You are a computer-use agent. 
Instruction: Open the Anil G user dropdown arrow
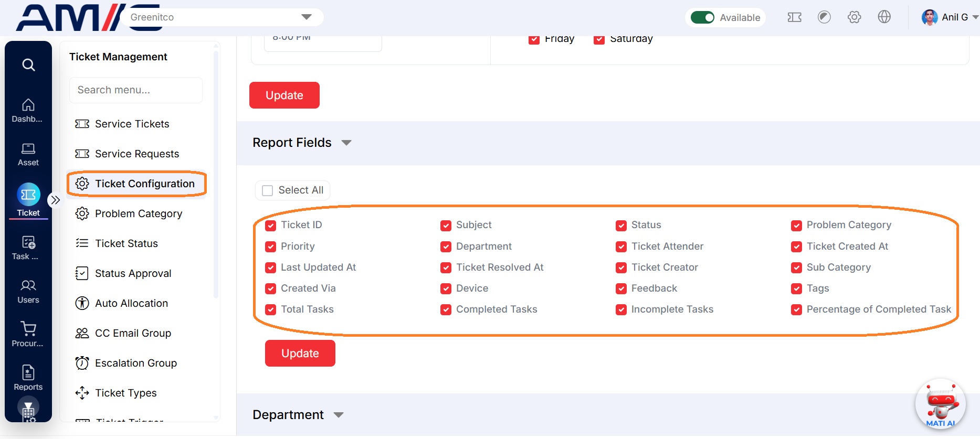(x=975, y=17)
